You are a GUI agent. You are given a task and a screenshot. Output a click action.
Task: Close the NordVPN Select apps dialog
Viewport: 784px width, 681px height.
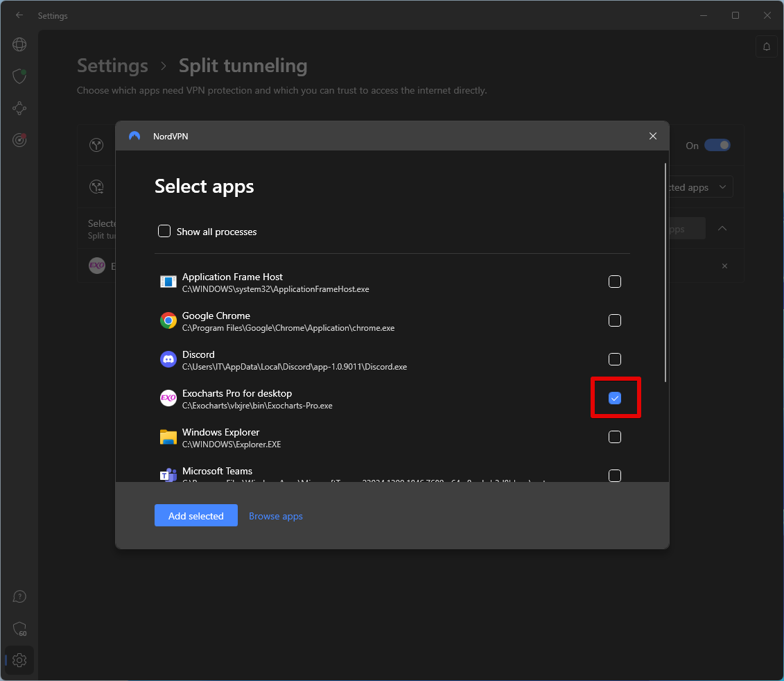click(x=652, y=136)
